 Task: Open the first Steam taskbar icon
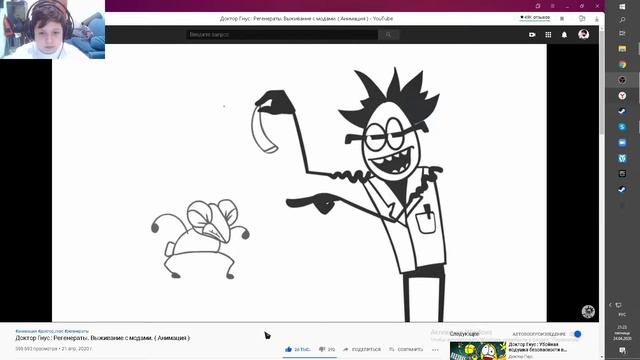click(622, 111)
